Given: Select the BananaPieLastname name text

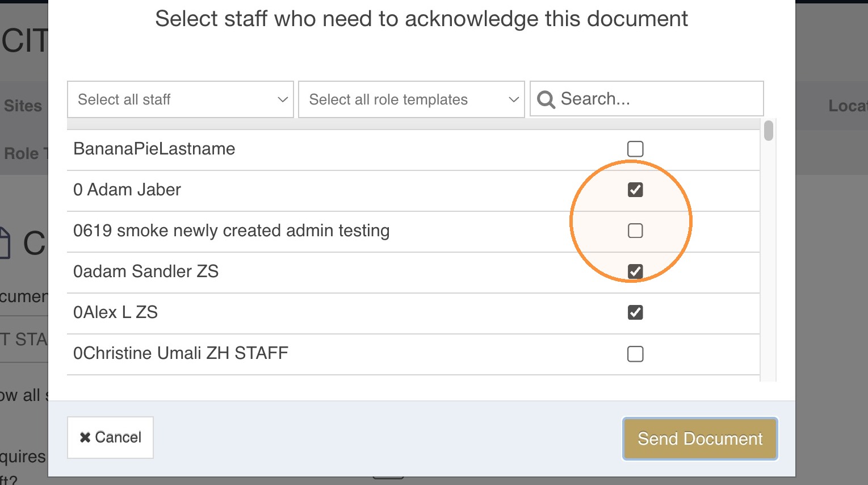Looking at the screenshot, I should point(154,149).
